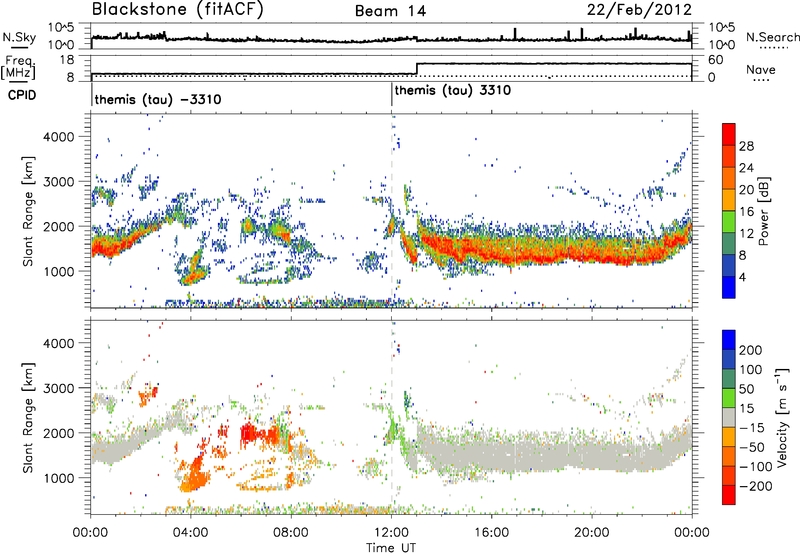The width and height of the screenshot is (800, 554).
Task: Click the "Nave" legend label
Action: point(761,70)
